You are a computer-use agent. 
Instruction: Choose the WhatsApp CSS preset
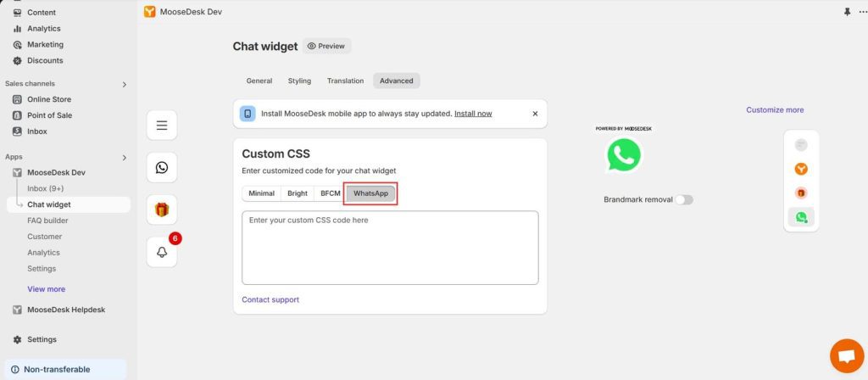(x=371, y=193)
